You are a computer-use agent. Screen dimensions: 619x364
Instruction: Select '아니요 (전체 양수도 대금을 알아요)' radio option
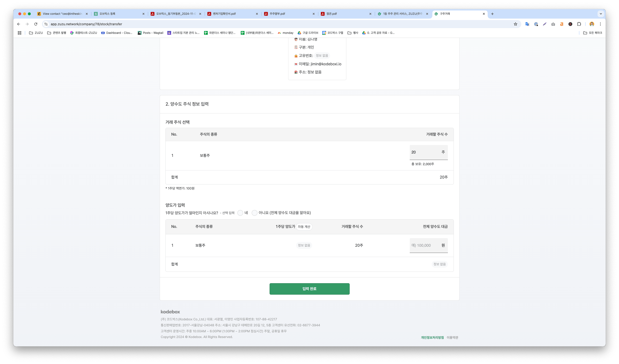pos(255,213)
